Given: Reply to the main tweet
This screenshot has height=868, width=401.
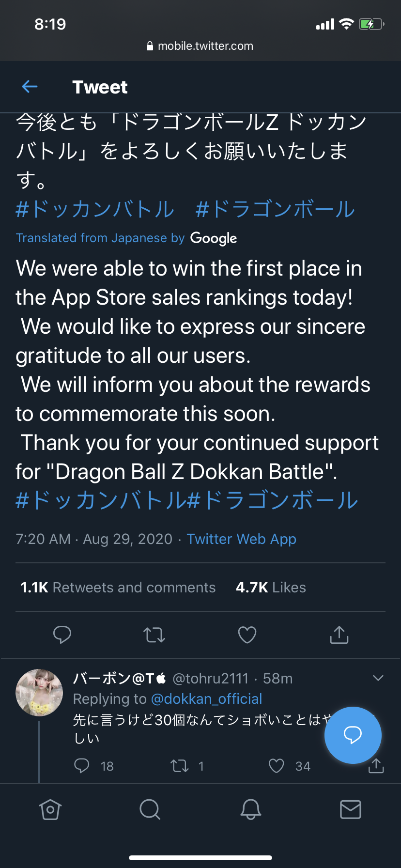Looking at the screenshot, I should tap(62, 635).
